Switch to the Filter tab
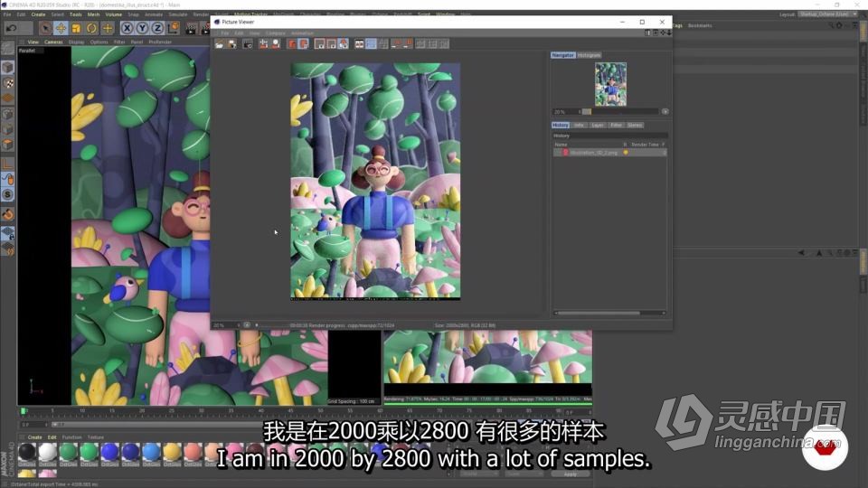Image resolution: width=868 pixels, height=488 pixels. pos(616,125)
